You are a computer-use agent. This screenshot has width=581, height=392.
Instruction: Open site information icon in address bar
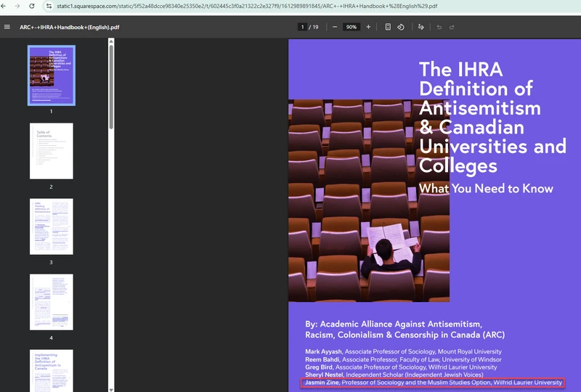click(x=49, y=6)
